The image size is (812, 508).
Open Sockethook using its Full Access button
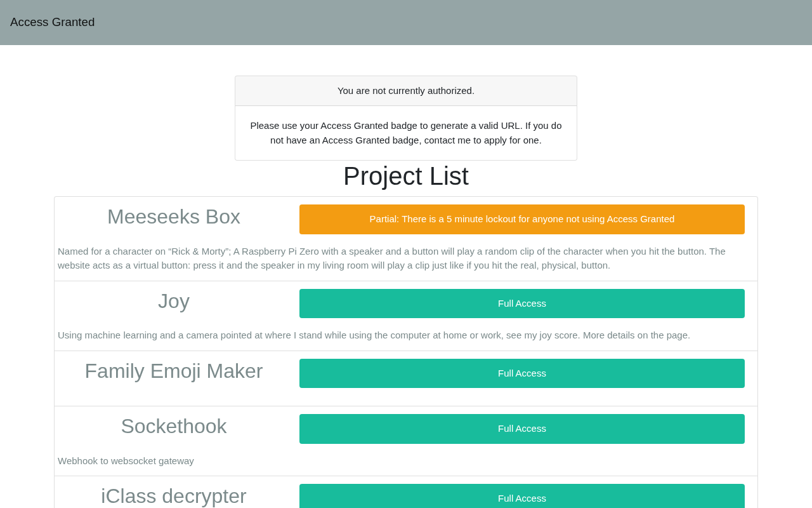(521, 429)
